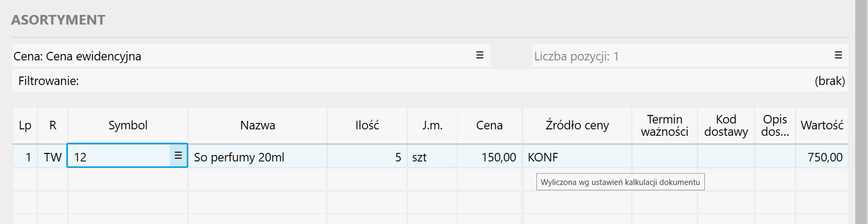
Task: Click the Liczba pozycji: 1 field
Action: pos(679,56)
